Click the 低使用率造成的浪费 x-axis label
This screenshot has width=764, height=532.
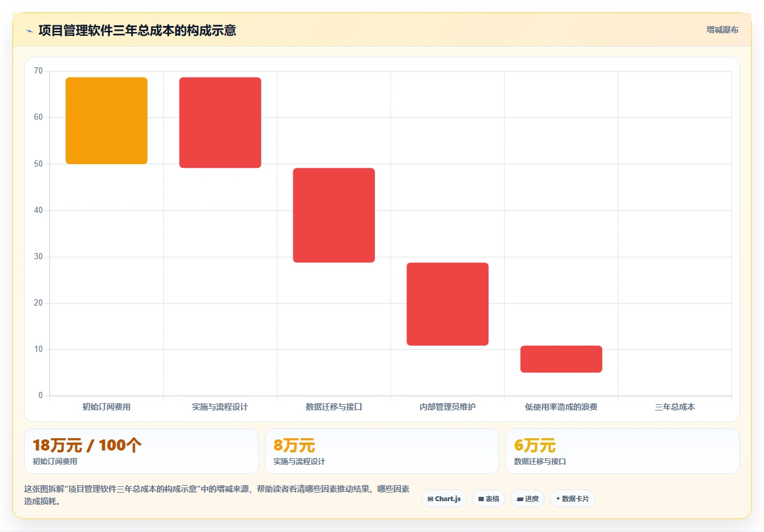[x=561, y=407]
